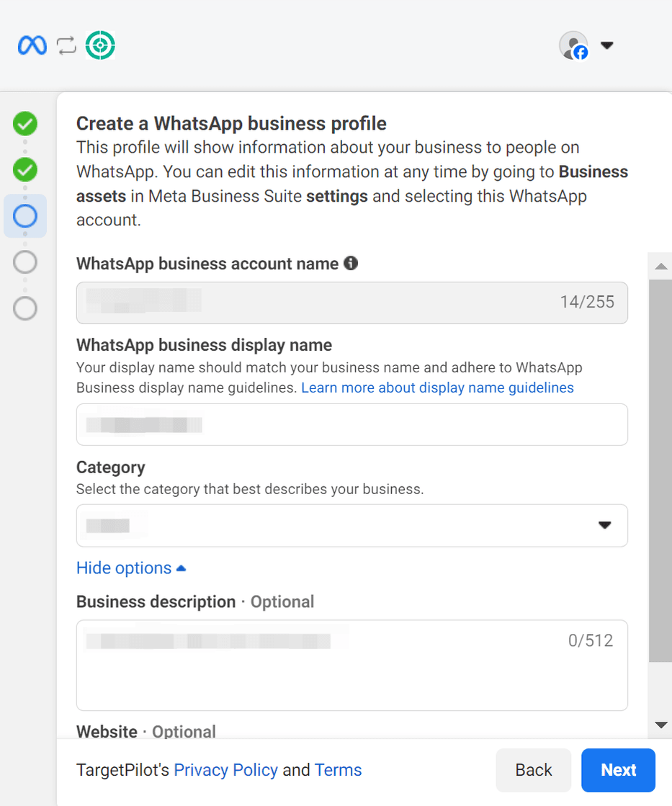Click the 'Website · Optional' label
This screenshot has width=672, height=806.
pos(146,732)
